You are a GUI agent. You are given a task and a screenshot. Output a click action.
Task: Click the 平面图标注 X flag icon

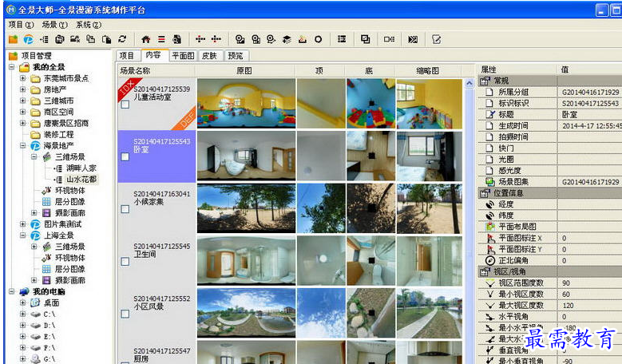click(490, 238)
